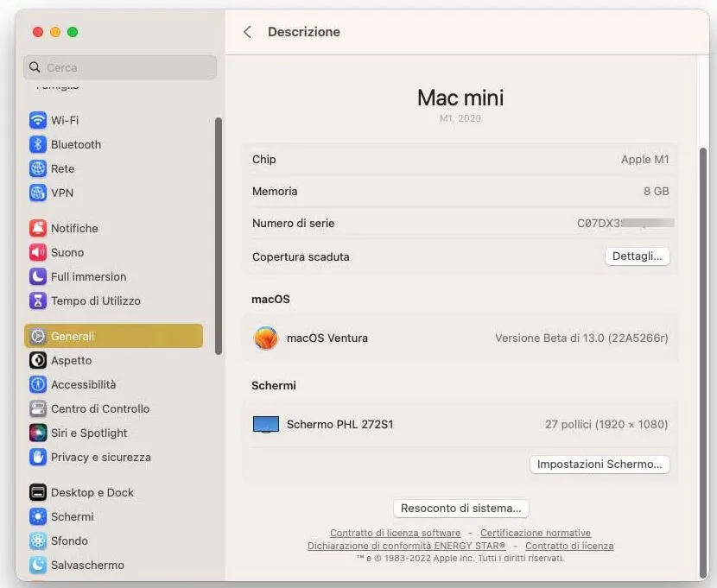The image size is (717, 588).
Task: Click the Impostazioni Schermo button
Action: [600, 464]
